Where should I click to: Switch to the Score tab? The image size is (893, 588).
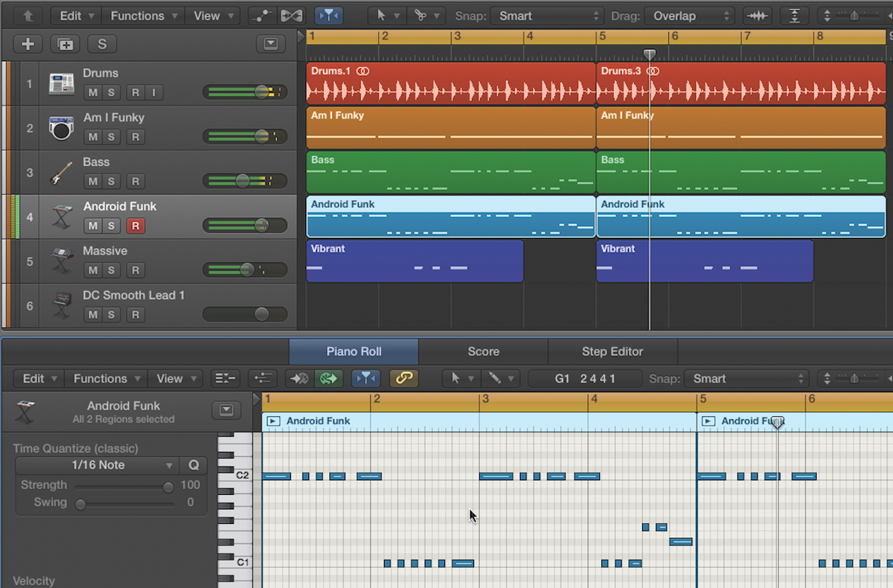click(x=483, y=351)
